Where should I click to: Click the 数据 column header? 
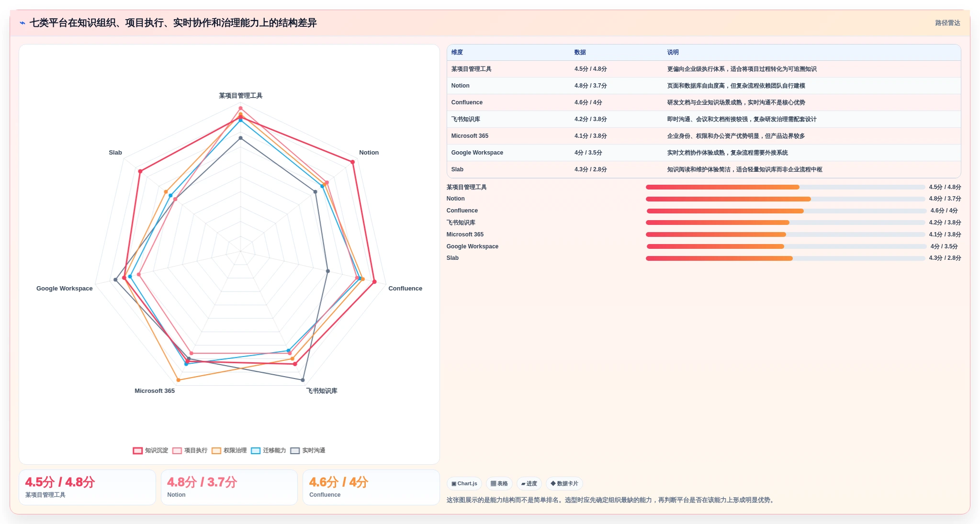point(580,52)
